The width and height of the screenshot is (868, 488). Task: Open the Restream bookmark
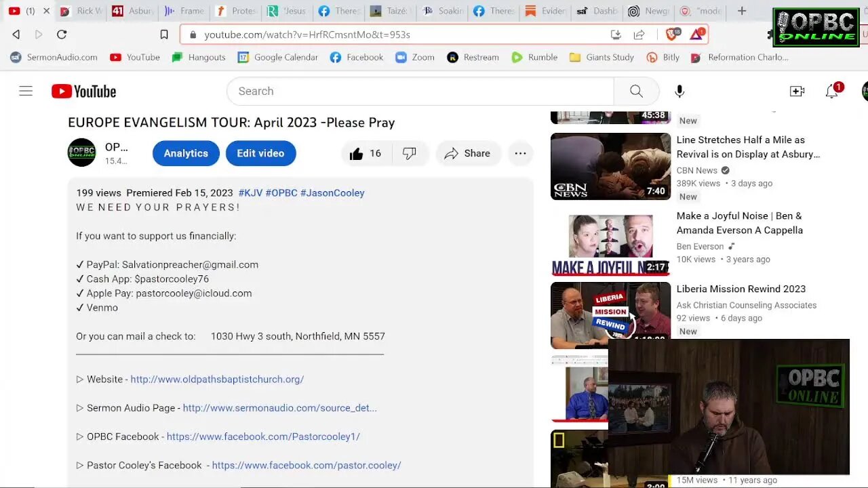click(473, 58)
